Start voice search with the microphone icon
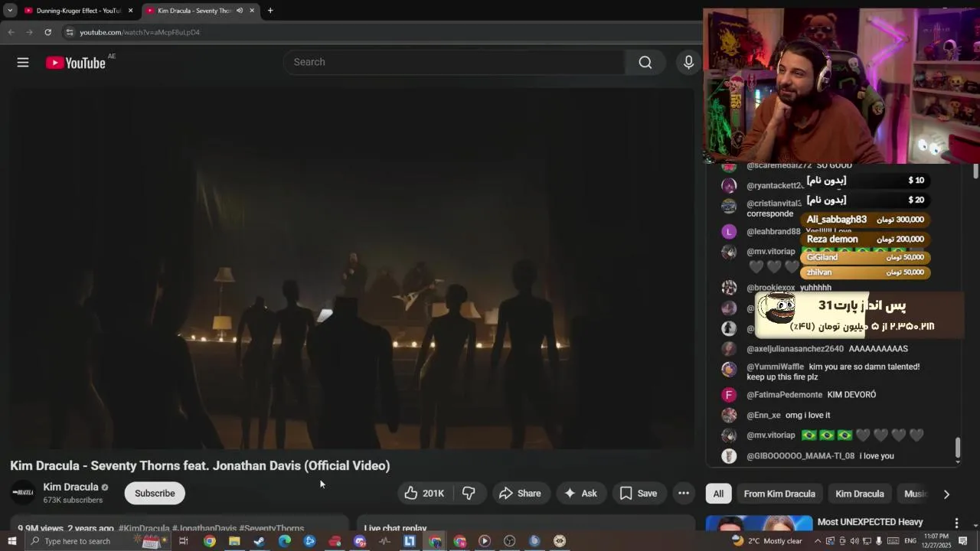980x551 pixels. (688, 63)
